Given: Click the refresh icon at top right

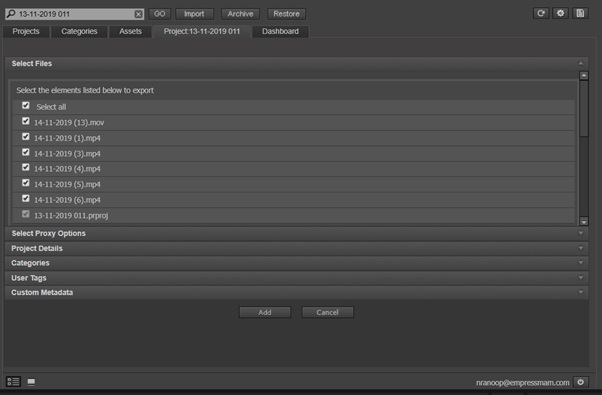Looking at the screenshot, I should [x=541, y=13].
